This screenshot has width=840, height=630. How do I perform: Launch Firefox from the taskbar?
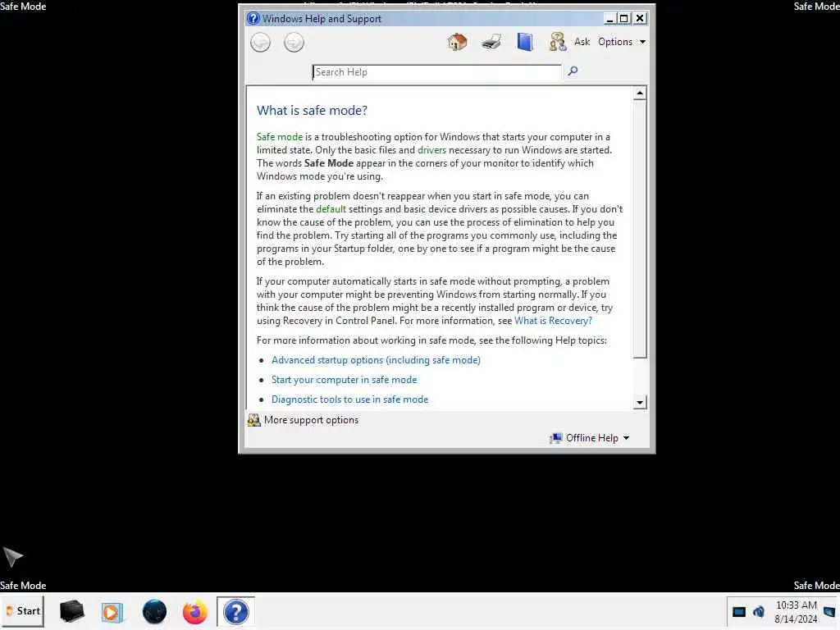[194, 612]
